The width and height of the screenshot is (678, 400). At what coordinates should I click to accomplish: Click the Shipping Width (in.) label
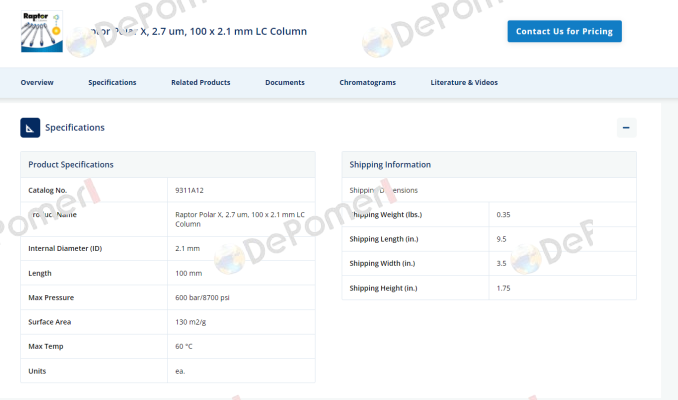382,263
